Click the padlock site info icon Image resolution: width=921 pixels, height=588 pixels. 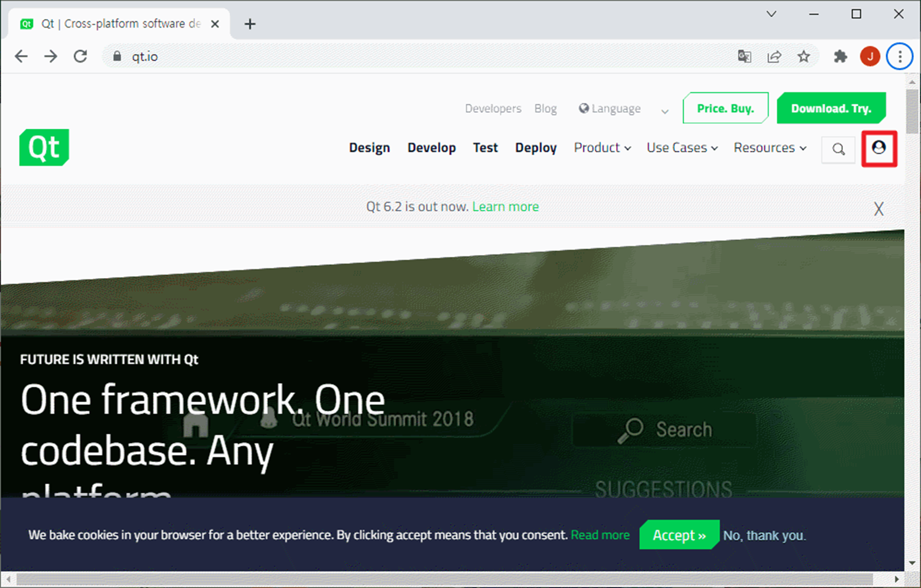(117, 57)
